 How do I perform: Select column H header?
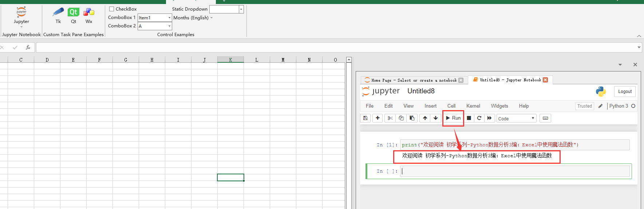(x=152, y=60)
